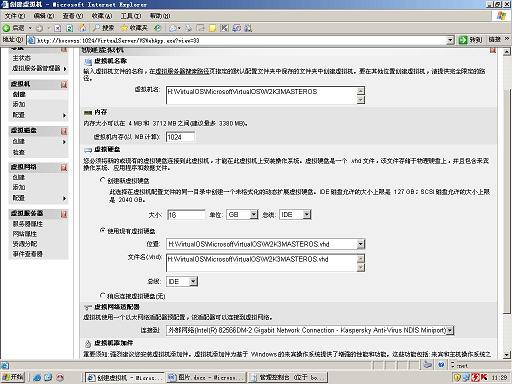
Task: Click the blue help icon in status bar
Action: pyautogui.click(x=441, y=364)
